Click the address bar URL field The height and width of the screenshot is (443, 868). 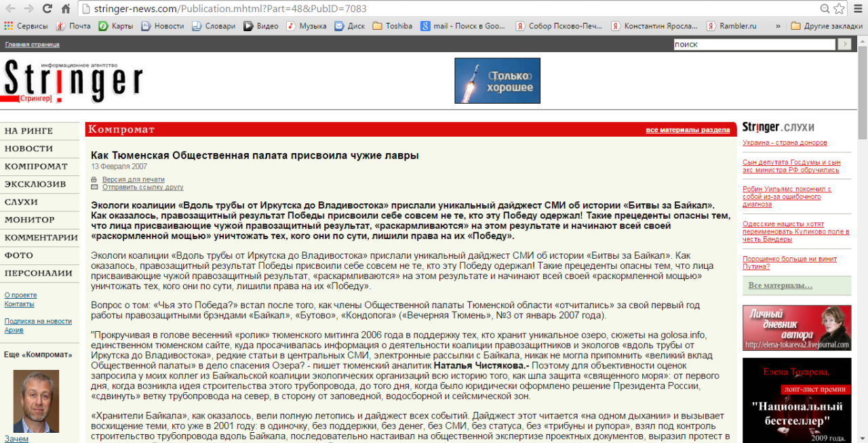coord(448,9)
